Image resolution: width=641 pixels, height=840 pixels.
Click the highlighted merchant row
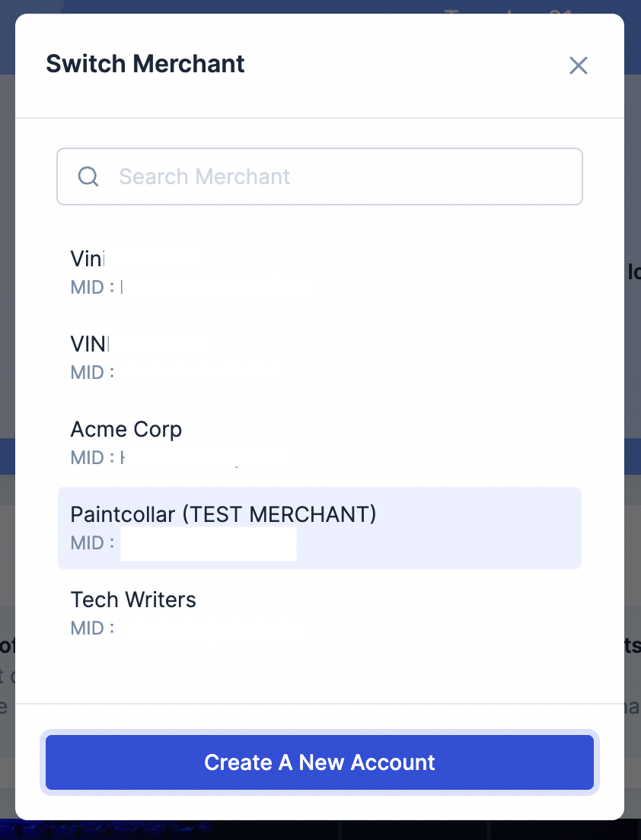[x=320, y=527]
